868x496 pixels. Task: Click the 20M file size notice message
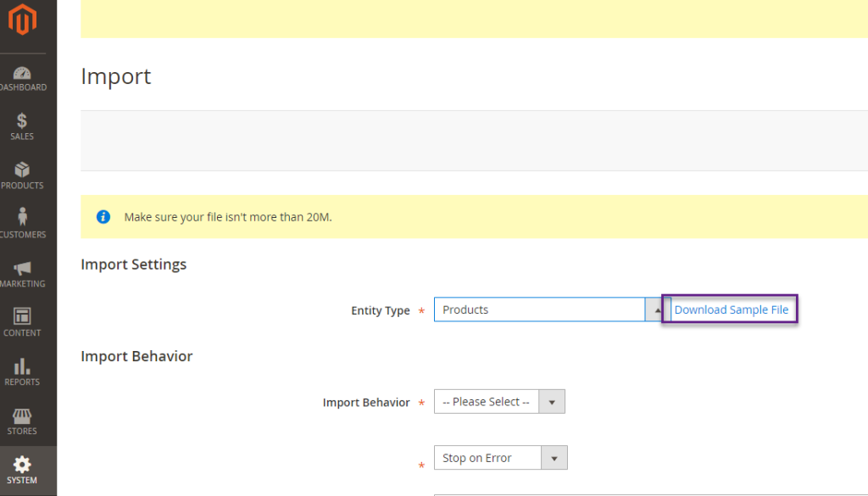point(228,217)
